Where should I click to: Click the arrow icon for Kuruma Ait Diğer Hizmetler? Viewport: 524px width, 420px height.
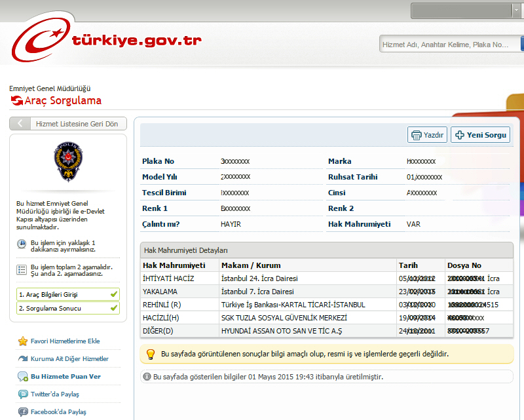point(23,358)
